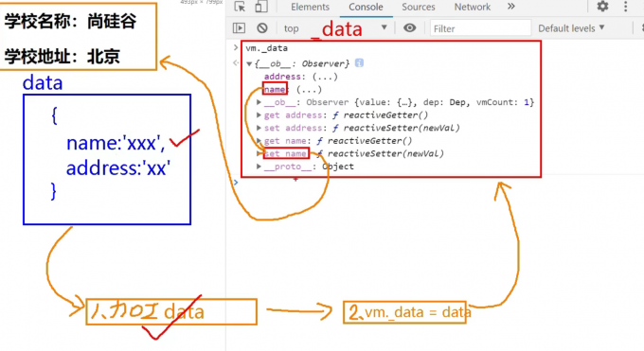644x351 pixels.
Task: Open the DevTools three-dot menu
Action: pyautogui.click(x=625, y=7)
